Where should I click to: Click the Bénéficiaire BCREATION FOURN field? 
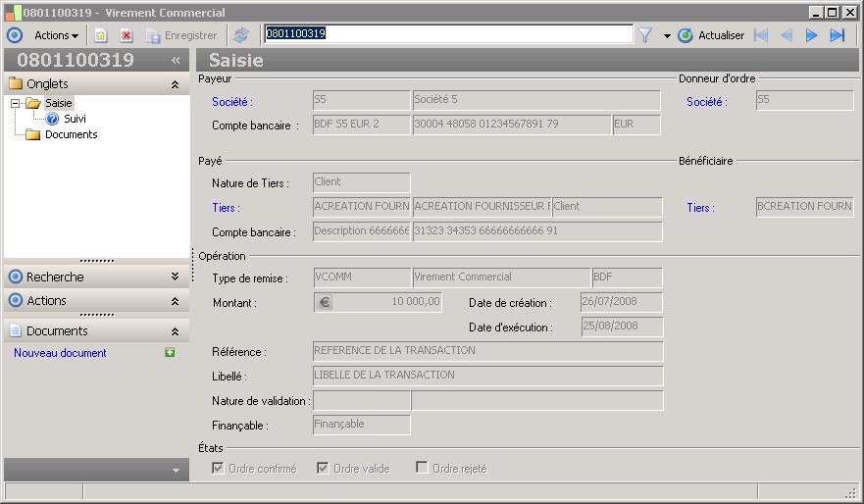(x=805, y=207)
